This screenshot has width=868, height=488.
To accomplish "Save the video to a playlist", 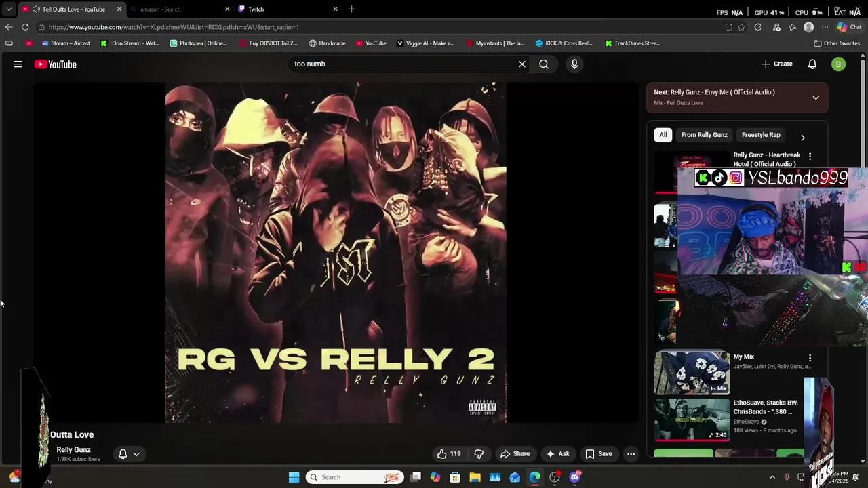I will coord(599,454).
